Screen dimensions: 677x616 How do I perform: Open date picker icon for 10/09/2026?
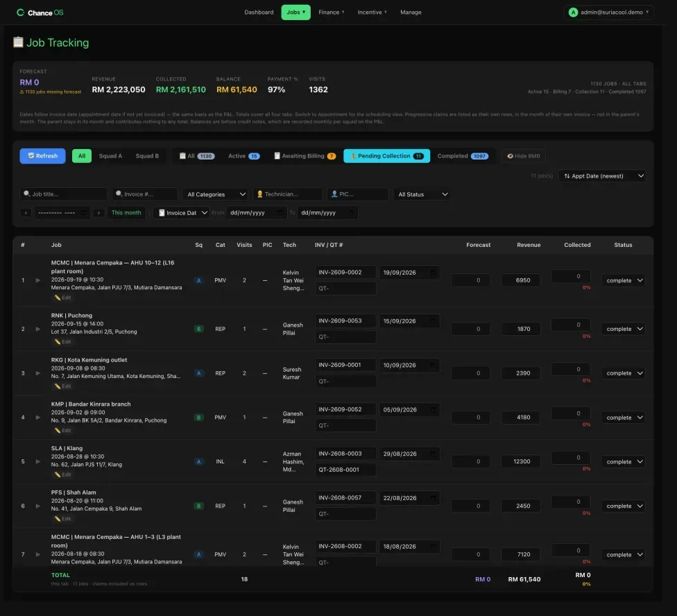pos(433,365)
